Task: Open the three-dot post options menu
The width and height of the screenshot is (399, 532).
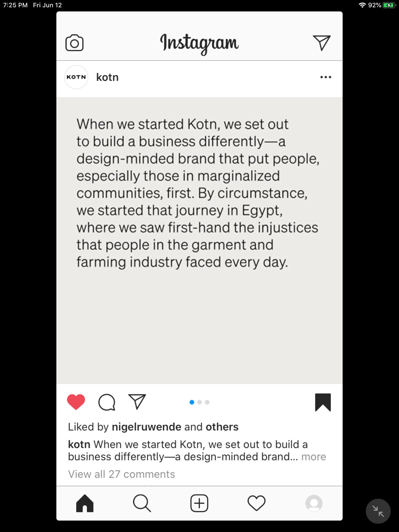Action: pyautogui.click(x=325, y=77)
